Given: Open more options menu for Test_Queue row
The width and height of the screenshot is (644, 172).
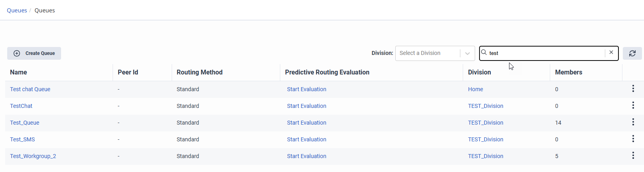Looking at the screenshot, I should [633, 122].
